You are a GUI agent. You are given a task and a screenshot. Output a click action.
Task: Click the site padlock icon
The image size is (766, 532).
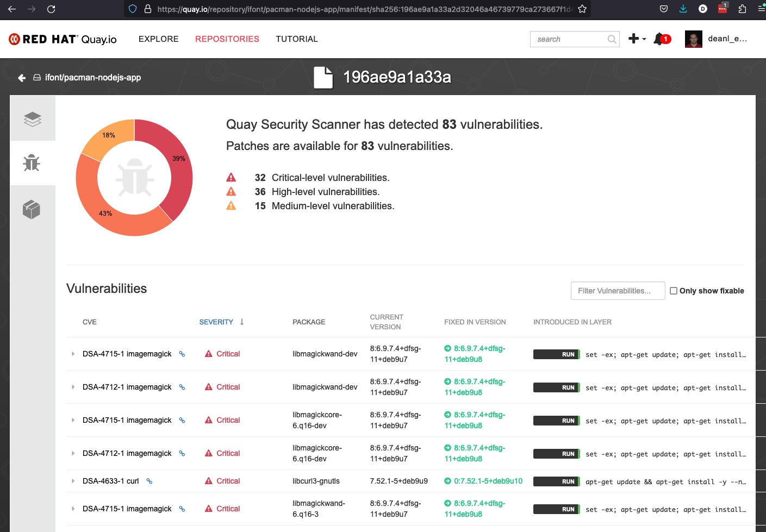pos(148,9)
